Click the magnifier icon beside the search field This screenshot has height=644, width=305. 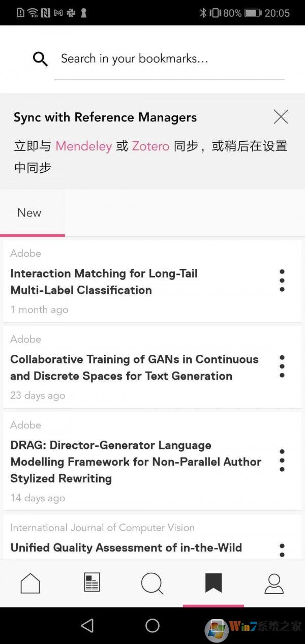pyautogui.click(x=40, y=58)
